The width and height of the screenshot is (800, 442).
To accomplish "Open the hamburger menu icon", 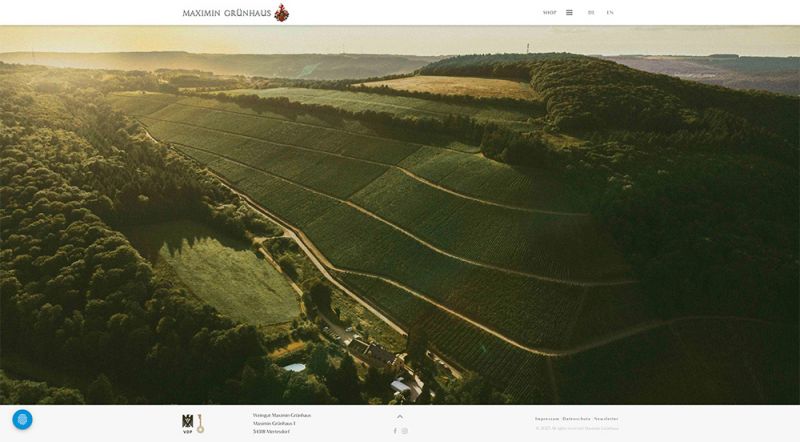I will coord(569,12).
